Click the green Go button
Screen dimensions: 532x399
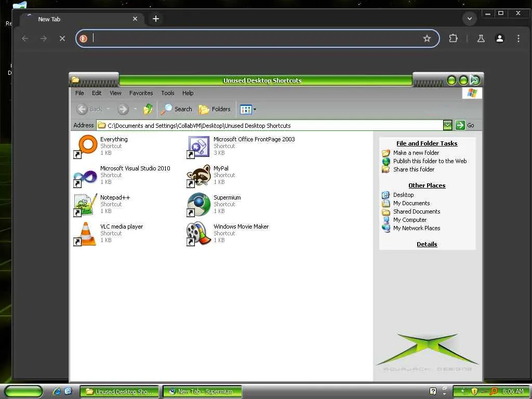tap(465, 125)
